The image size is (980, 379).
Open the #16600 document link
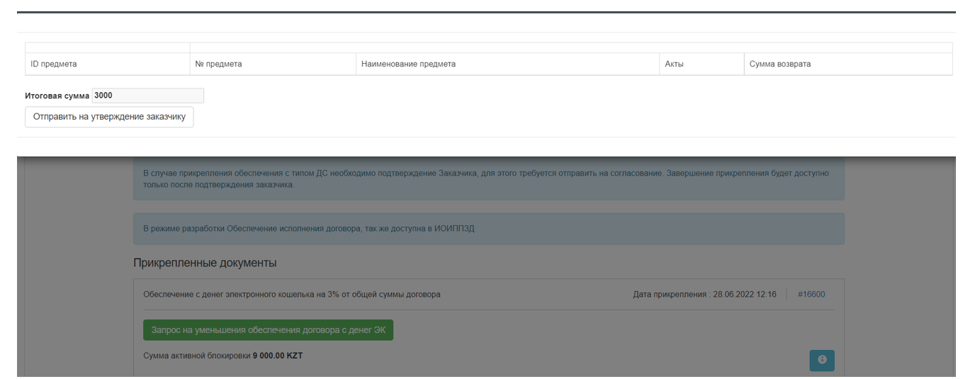tap(811, 294)
